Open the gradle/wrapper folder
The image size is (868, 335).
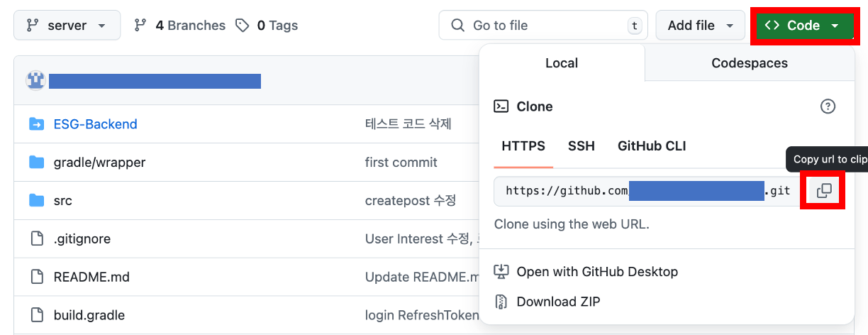point(99,163)
